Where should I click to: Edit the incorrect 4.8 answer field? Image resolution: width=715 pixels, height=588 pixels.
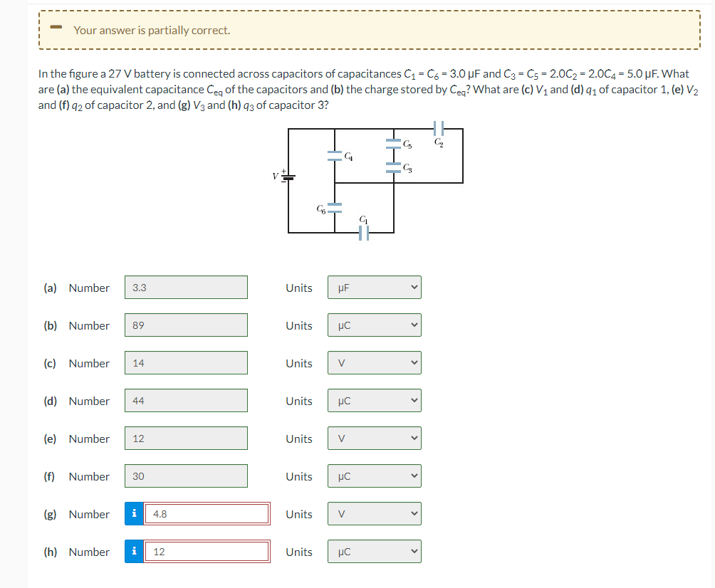(x=207, y=513)
